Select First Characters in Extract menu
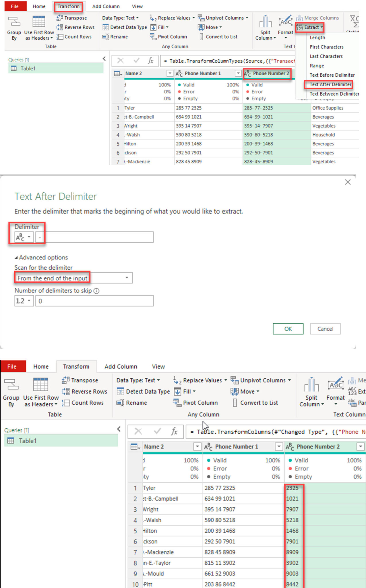366x588 pixels. pyautogui.click(x=326, y=47)
